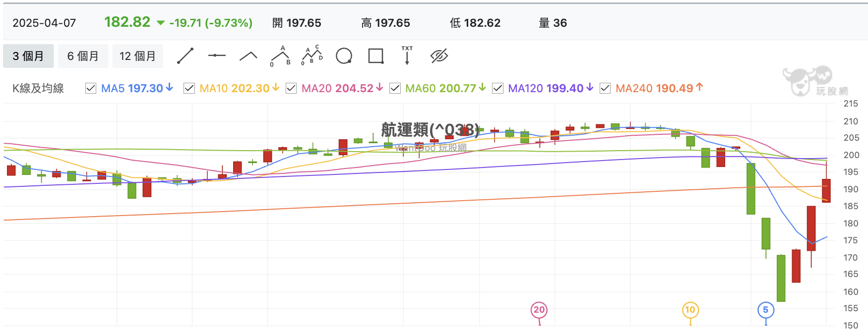Click the MA240 190.49 label
868x334 pixels.
[x=659, y=88]
